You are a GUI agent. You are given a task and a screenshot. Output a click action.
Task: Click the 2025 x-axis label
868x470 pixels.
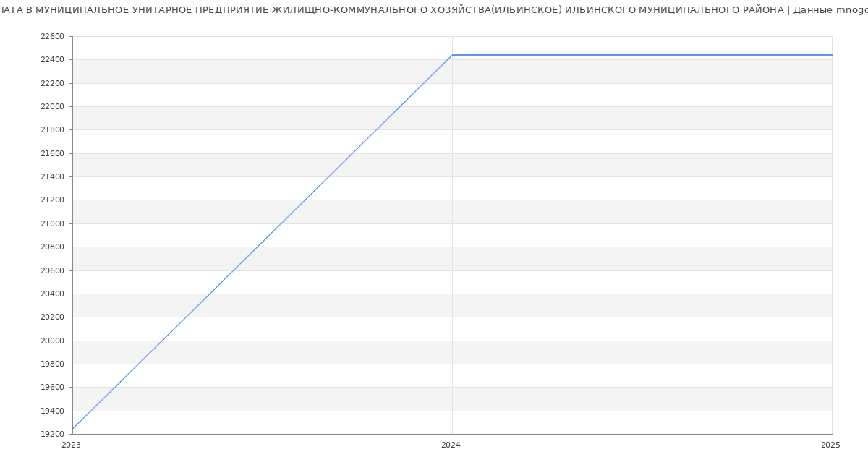pos(830,445)
